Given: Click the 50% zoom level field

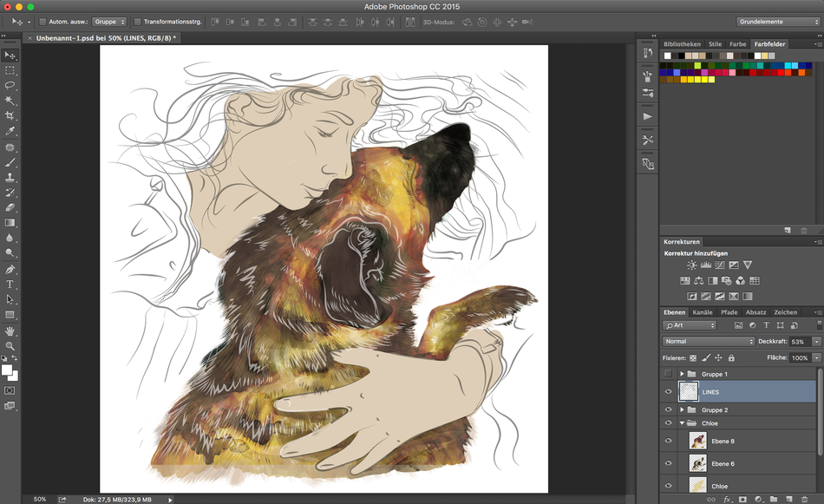Looking at the screenshot, I should coord(40,500).
